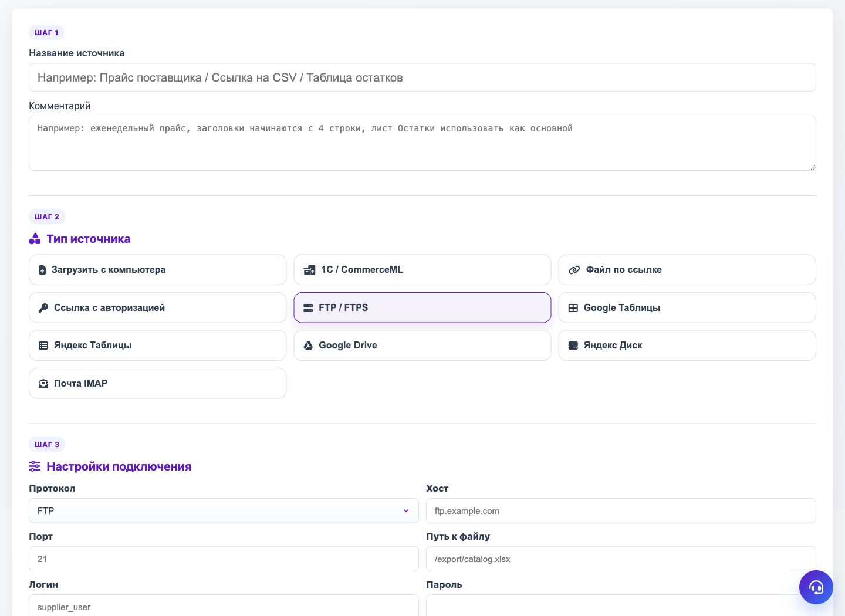Click the server icon beside FTP / FTPS
845x616 pixels.
tap(308, 308)
